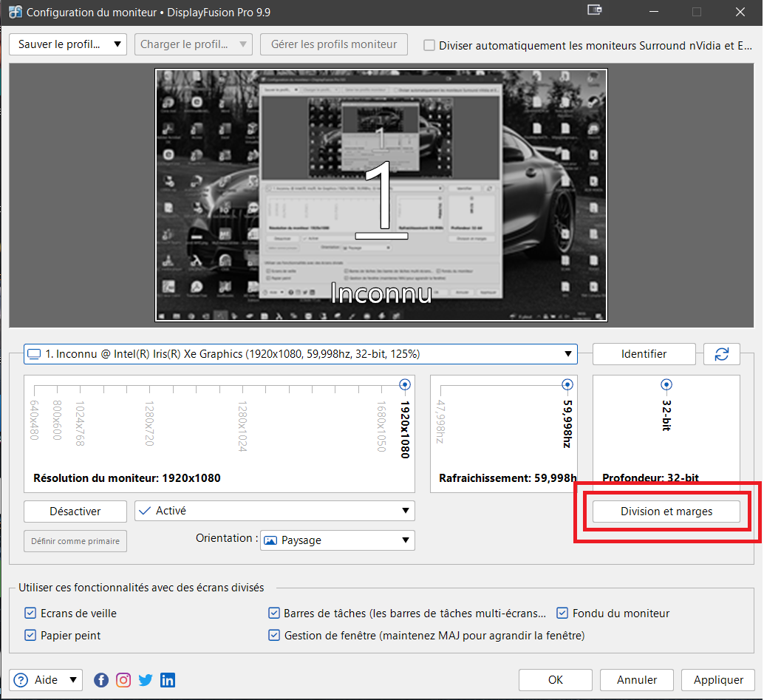Click the Aide question mark icon
The height and width of the screenshot is (700, 764).
click(21, 680)
